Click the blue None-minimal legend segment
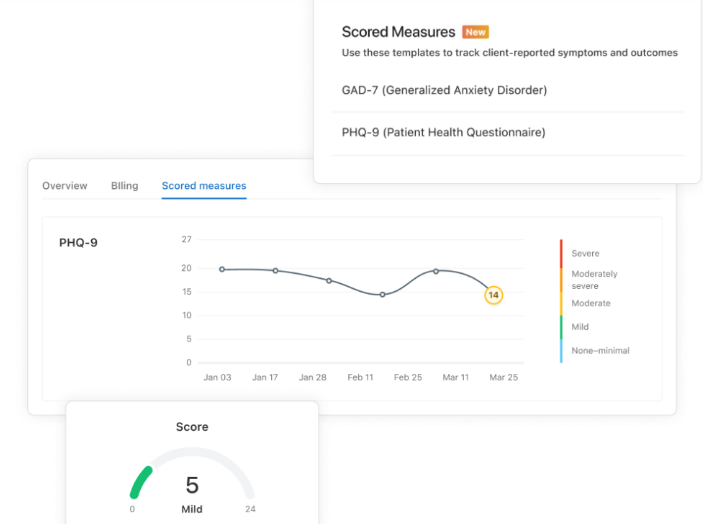The image size is (703, 524). click(x=561, y=351)
